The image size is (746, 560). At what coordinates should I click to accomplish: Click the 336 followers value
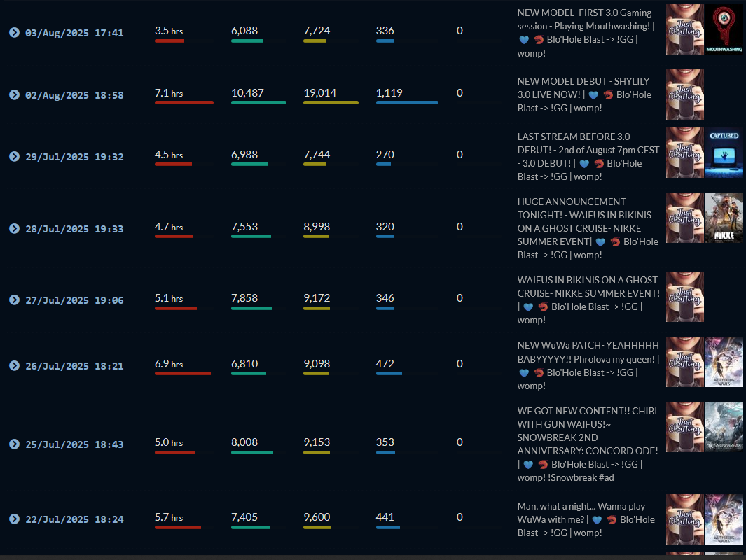[385, 31]
